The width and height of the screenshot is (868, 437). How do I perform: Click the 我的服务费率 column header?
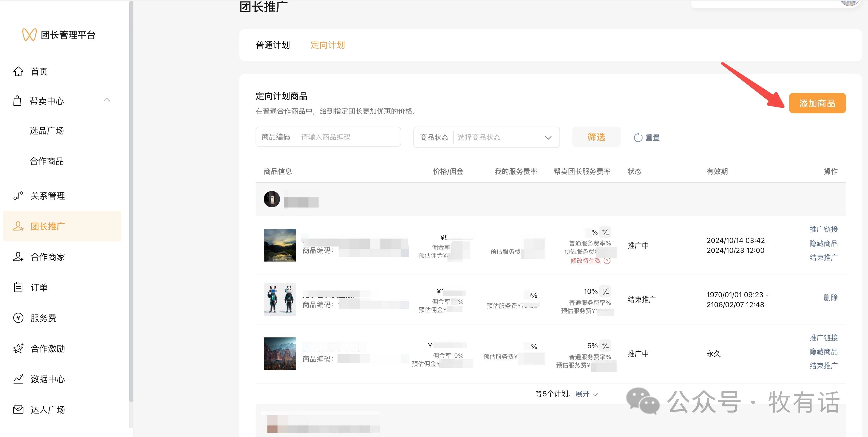coord(516,171)
